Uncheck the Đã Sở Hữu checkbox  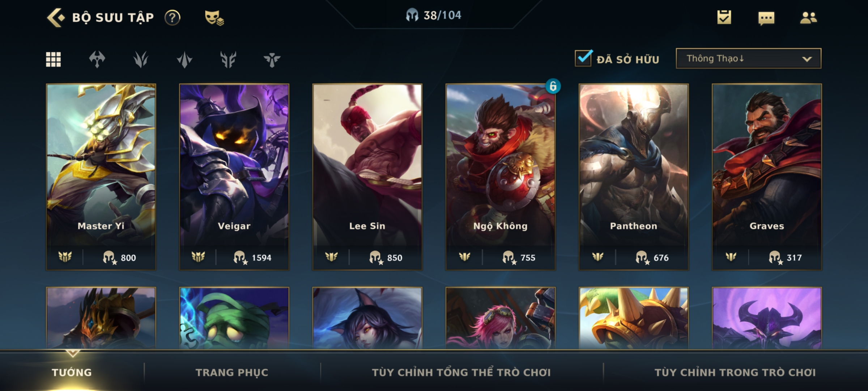pos(583,58)
